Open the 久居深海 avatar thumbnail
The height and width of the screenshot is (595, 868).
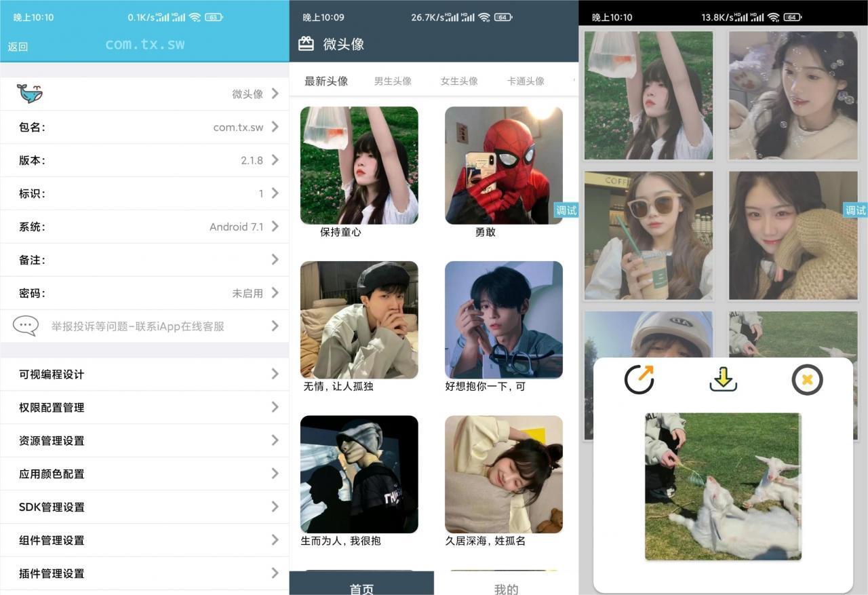(x=504, y=474)
